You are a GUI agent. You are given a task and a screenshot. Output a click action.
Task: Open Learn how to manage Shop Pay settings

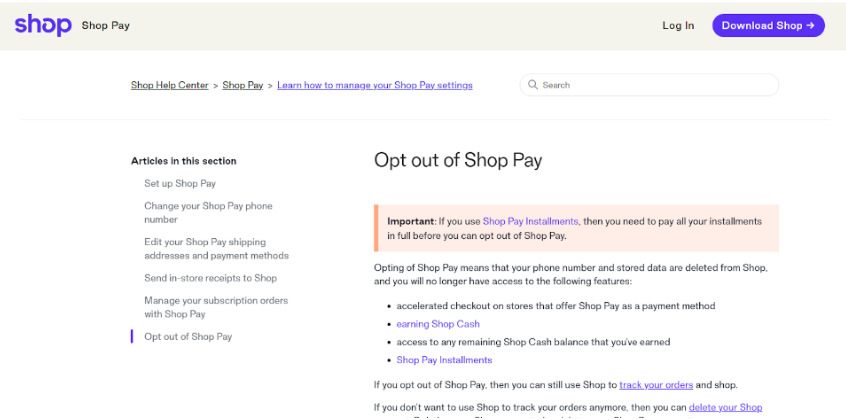pyautogui.click(x=375, y=85)
